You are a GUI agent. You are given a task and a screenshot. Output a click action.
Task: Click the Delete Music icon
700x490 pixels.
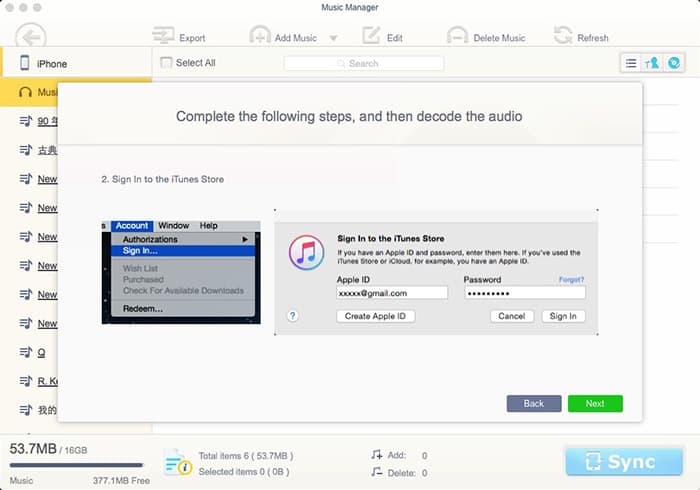point(457,36)
